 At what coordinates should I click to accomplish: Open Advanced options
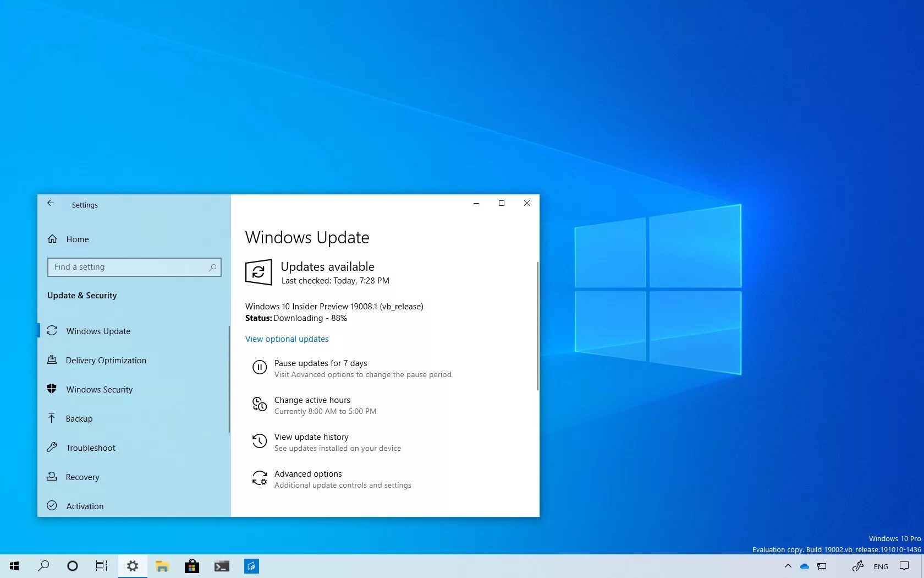coord(308,474)
